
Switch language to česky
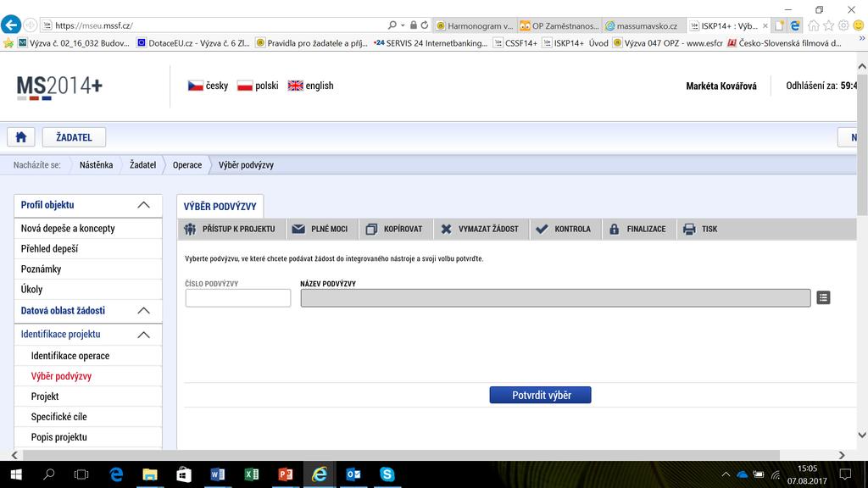pos(209,86)
